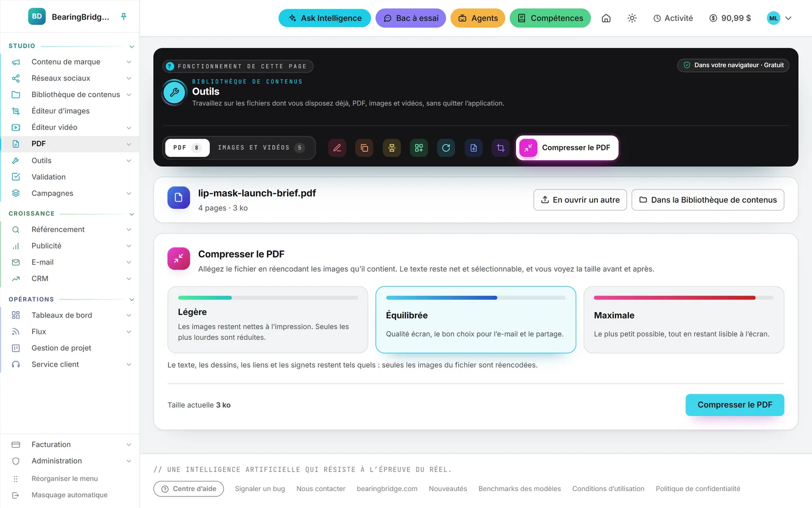Open the Activité panel

(673, 18)
